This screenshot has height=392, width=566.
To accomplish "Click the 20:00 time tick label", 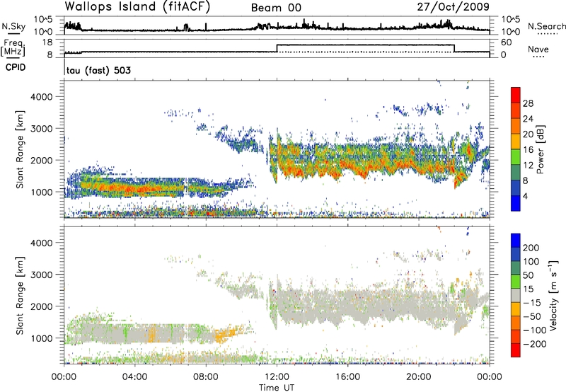I will click(x=418, y=377).
